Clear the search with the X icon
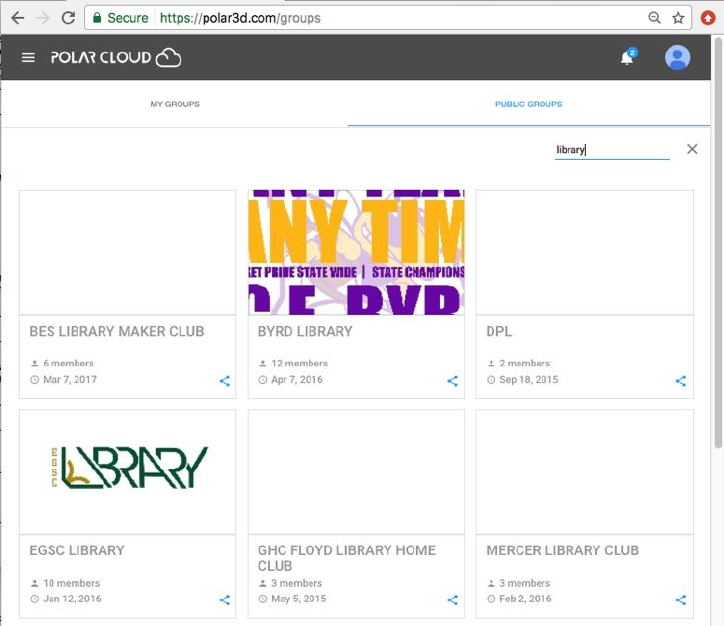This screenshot has width=724, height=626. point(692,149)
